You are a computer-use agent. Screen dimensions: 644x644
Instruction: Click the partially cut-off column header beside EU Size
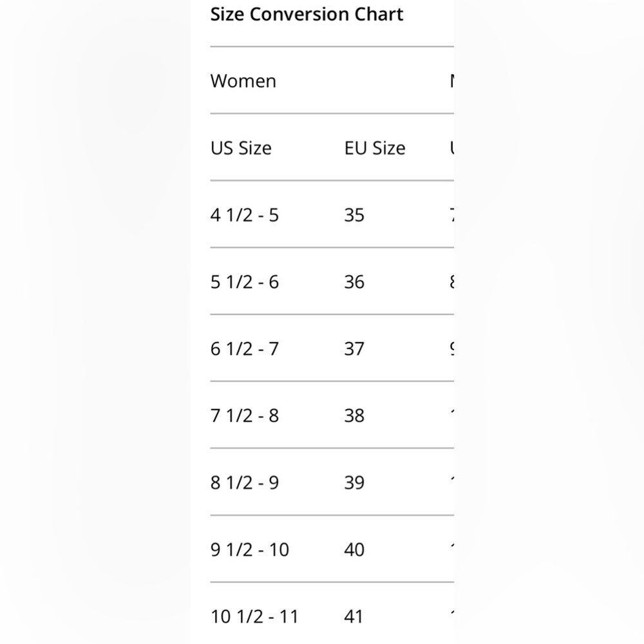point(452,148)
